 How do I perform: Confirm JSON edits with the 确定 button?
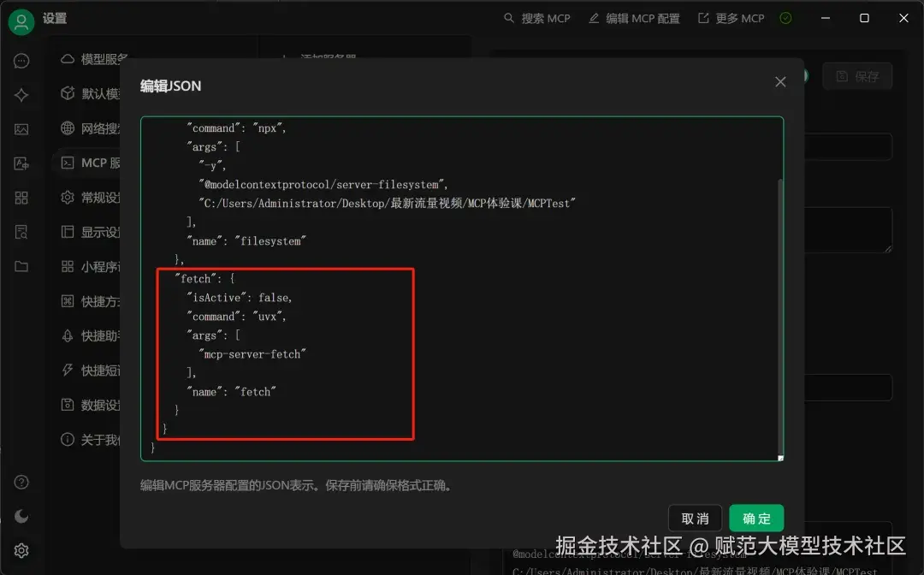pyautogui.click(x=756, y=518)
